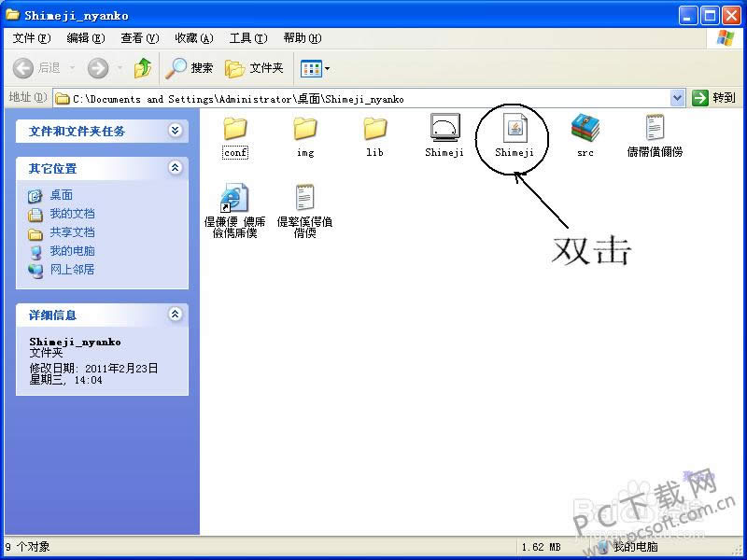Select the shortcut icon in second row

coord(233,198)
